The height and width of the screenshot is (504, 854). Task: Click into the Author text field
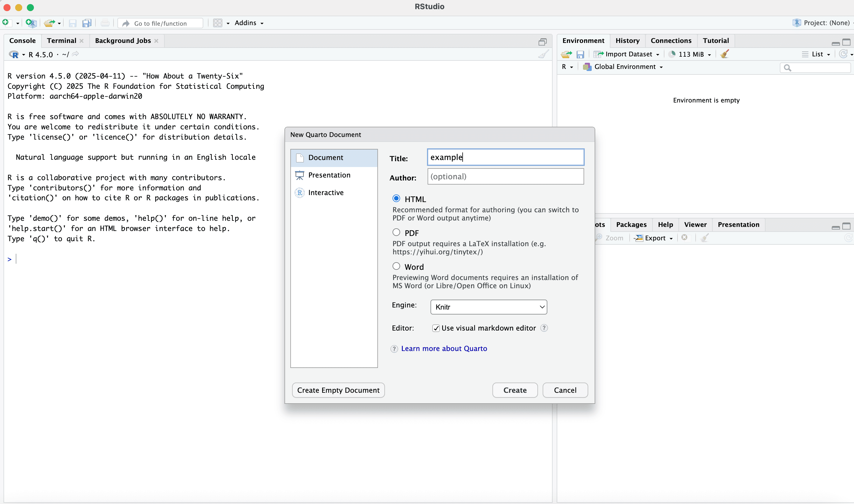(506, 177)
